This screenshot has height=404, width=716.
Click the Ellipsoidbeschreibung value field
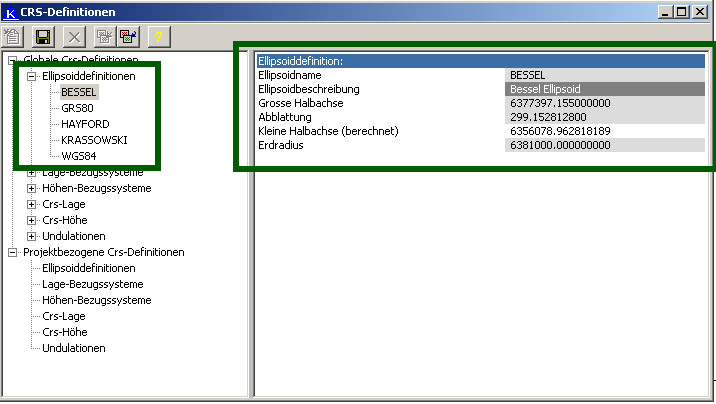pyautogui.click(x=605, y=89)
